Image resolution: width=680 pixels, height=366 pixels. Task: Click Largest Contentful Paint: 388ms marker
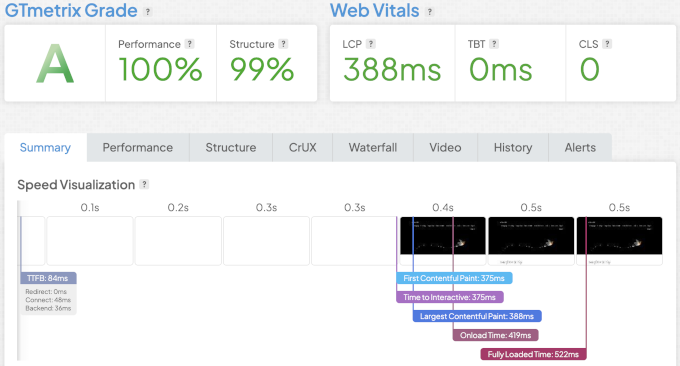tap(477, 316)
